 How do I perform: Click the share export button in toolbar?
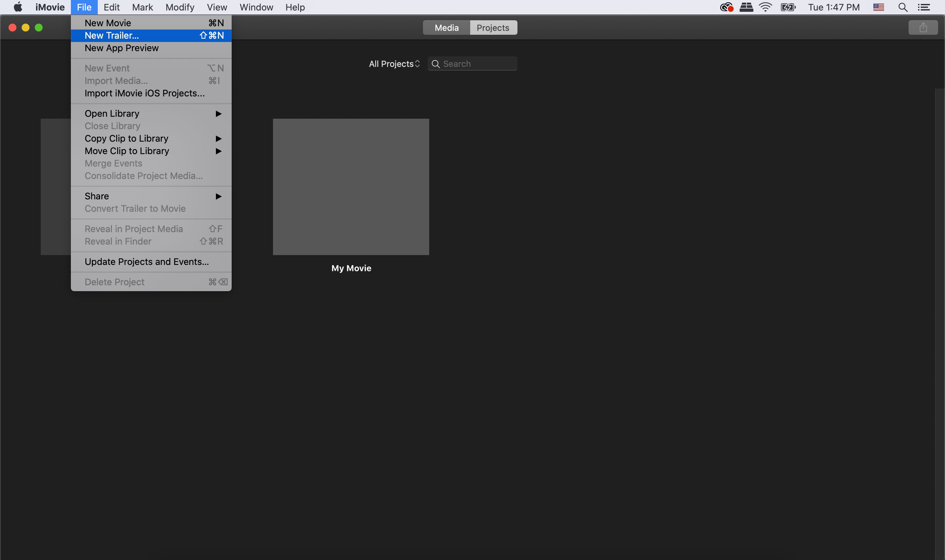[x=923, y=28]
